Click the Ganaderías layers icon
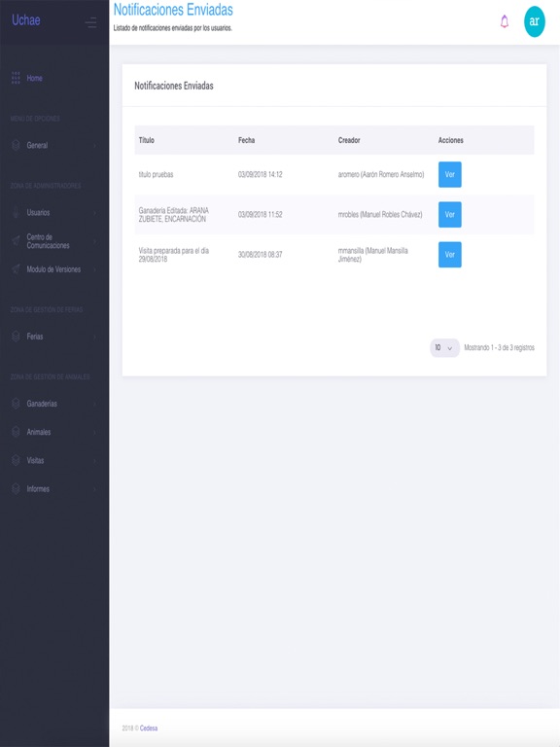The image size is (560, 747). click(16, 404)
